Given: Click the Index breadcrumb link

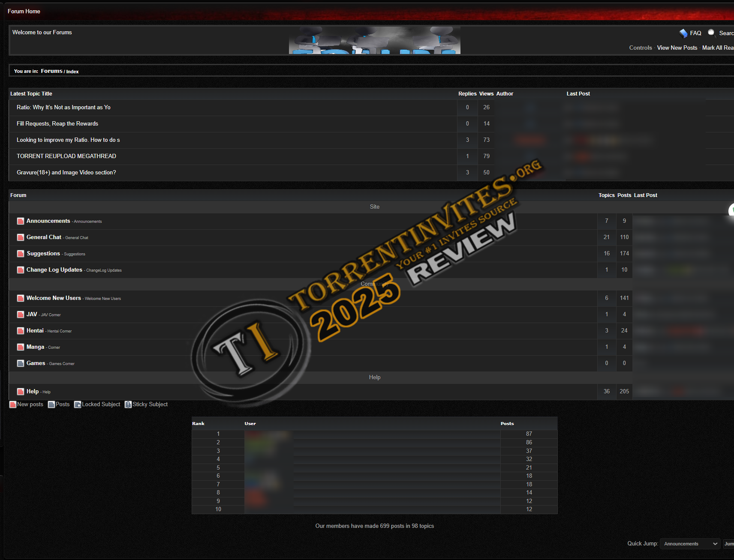Looking at the screenshot, I should click(x=72, y=72).
